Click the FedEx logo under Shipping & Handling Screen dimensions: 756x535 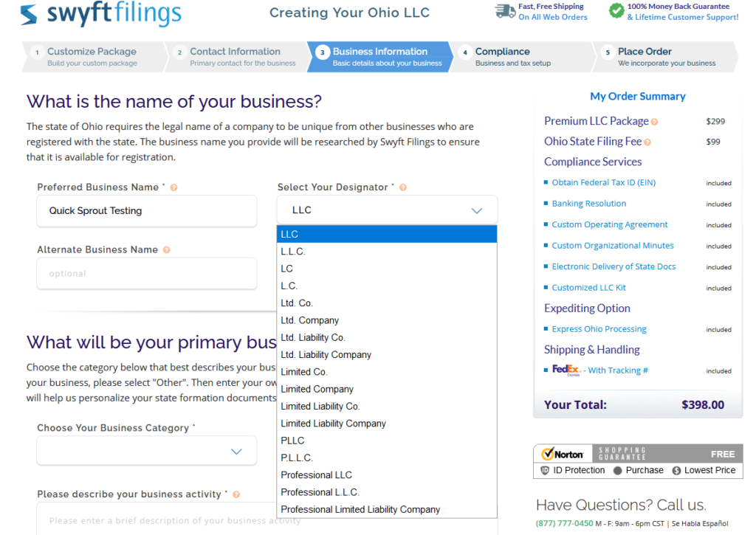click(x=568, y=370)
